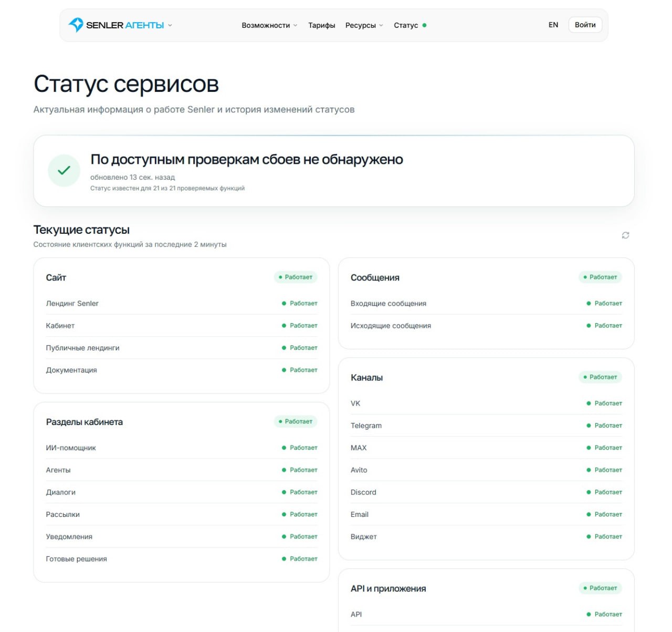
Task: Click the "Документация" row label
Action: pos(71,370)
